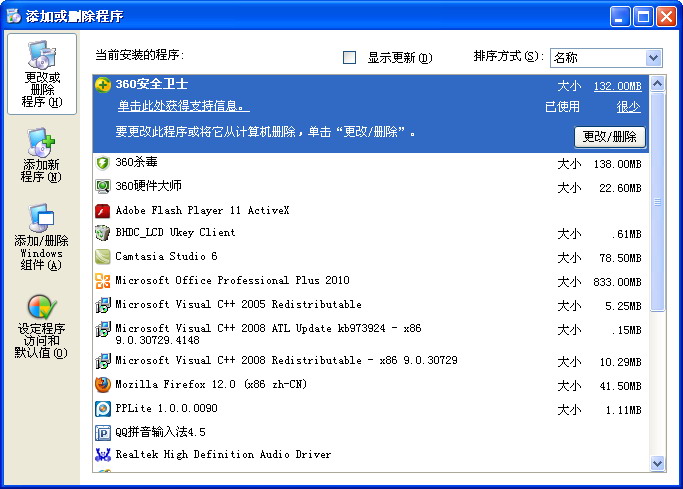The width and height of the screenshot is (683, 489).
Task: Select PPLite 1.0.0.0090 entry
Action: tap(370, 409)
